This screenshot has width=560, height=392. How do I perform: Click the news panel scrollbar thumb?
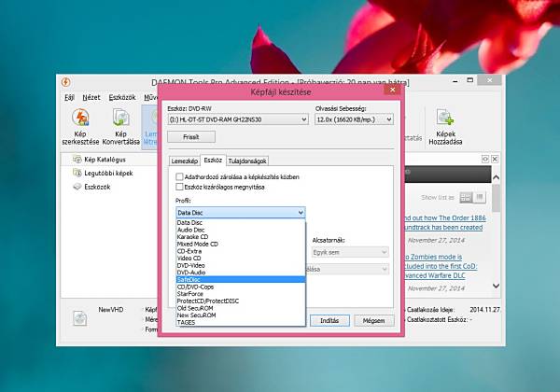click(x=497, y=198)
